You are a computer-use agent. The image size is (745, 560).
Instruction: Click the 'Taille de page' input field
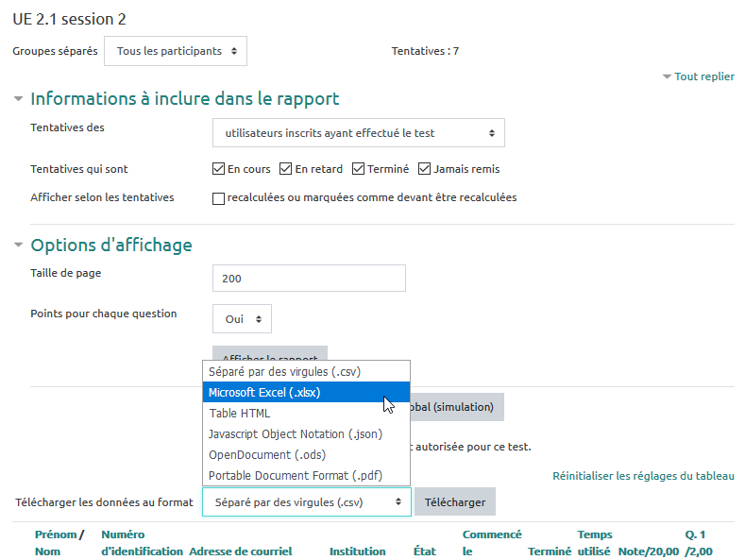click(309, 279)
